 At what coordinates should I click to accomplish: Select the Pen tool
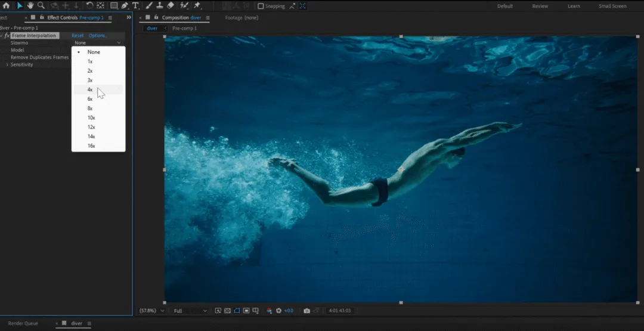tap(125, 5)
